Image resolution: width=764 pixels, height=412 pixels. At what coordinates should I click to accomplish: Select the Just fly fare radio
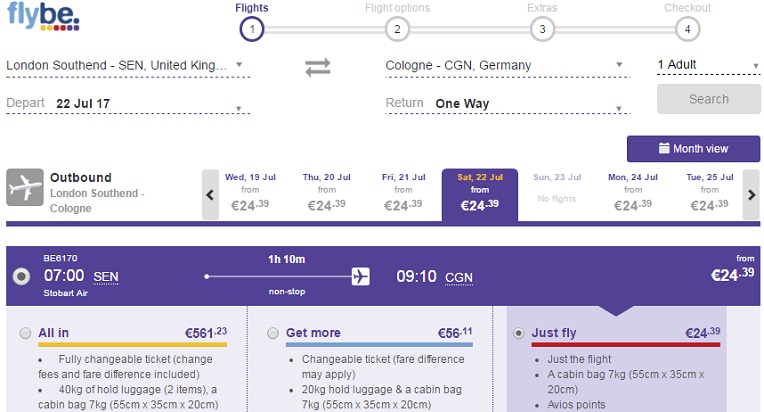(x=519, y=333)
